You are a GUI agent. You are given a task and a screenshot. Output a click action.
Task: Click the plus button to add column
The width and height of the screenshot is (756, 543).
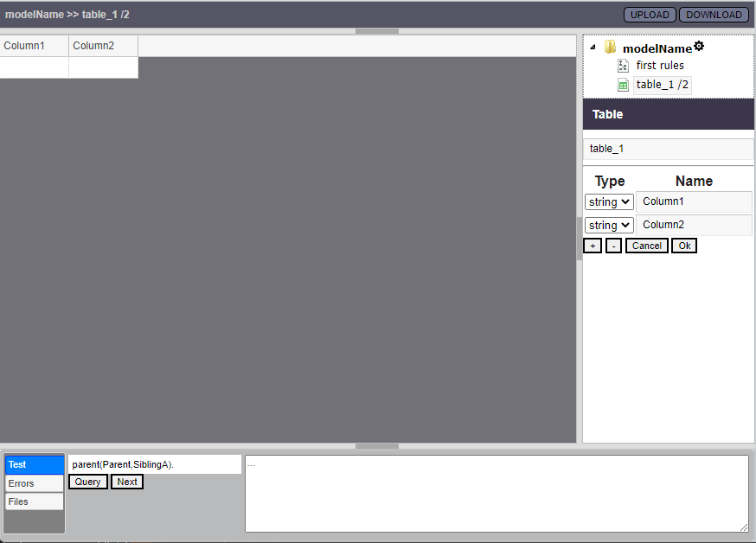point(593,246)
